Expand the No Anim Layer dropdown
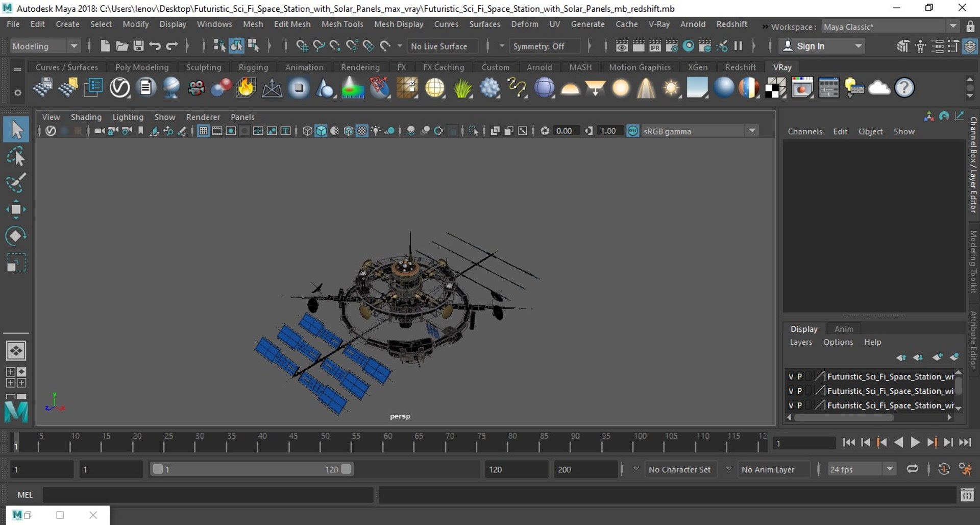980x525 pixels. (x=729, y=469)
